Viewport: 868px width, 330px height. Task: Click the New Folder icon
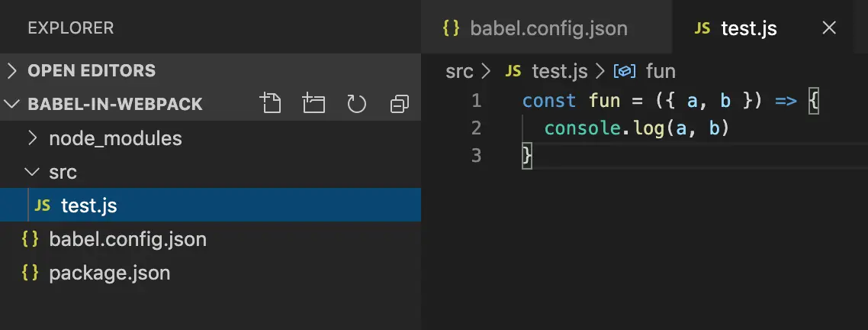313,103
